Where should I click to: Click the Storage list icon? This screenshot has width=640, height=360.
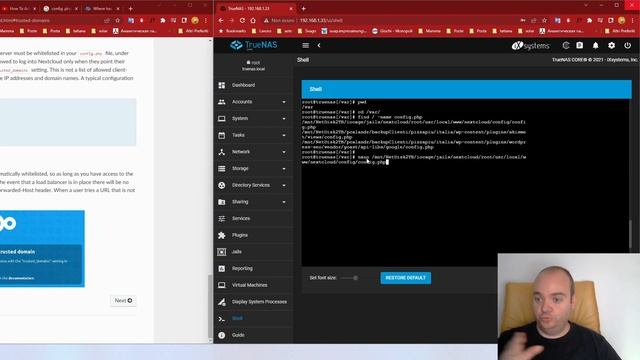click(222, 169)
